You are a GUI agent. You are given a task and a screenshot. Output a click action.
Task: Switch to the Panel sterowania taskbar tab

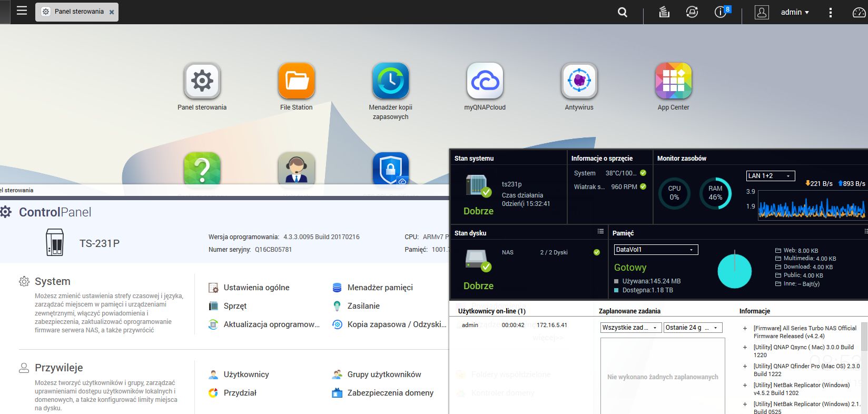click(77, 12)
